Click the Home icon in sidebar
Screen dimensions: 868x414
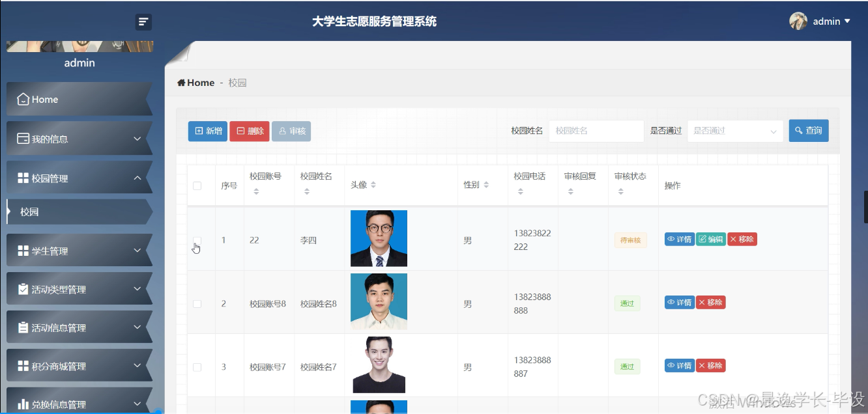tap(23, 99)
